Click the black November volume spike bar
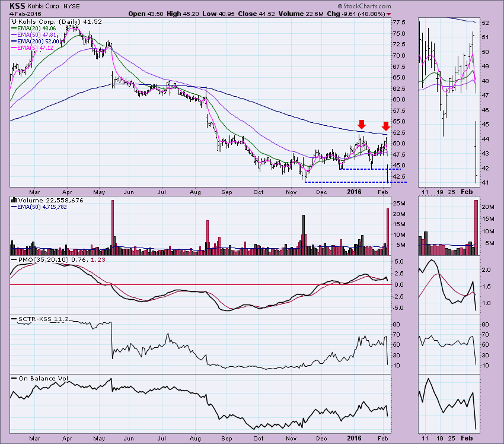Screen dimensions: 504x444 click(304, 235)
